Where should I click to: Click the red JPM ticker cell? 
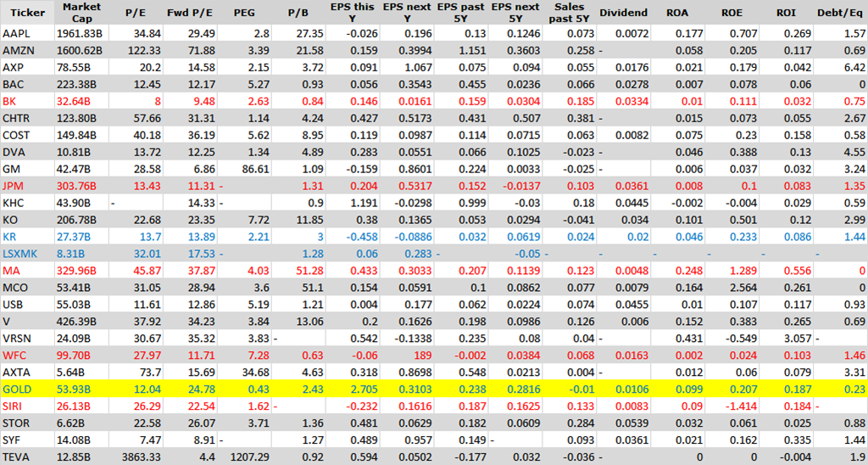(x=28, y=186)
